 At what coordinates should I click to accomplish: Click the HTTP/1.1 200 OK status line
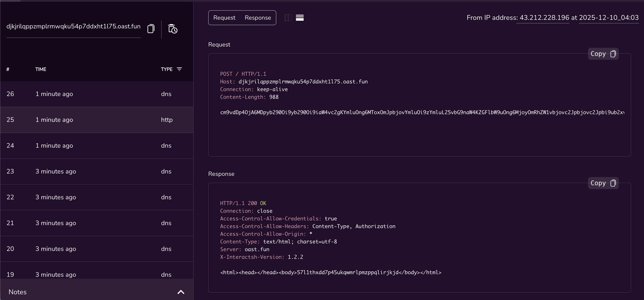(243, 203)
